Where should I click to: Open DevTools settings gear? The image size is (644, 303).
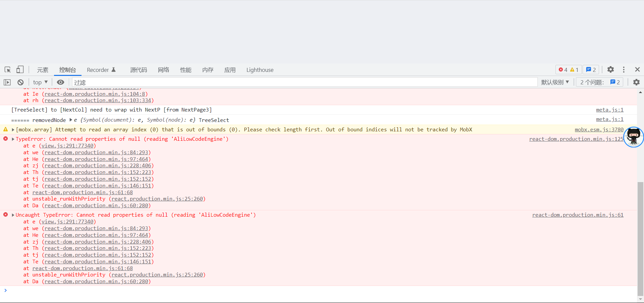610,70
